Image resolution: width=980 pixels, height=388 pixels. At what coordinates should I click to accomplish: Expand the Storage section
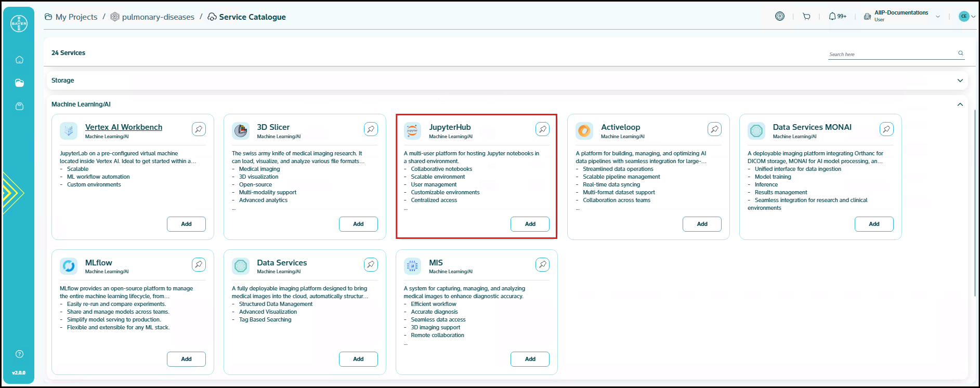960,81
